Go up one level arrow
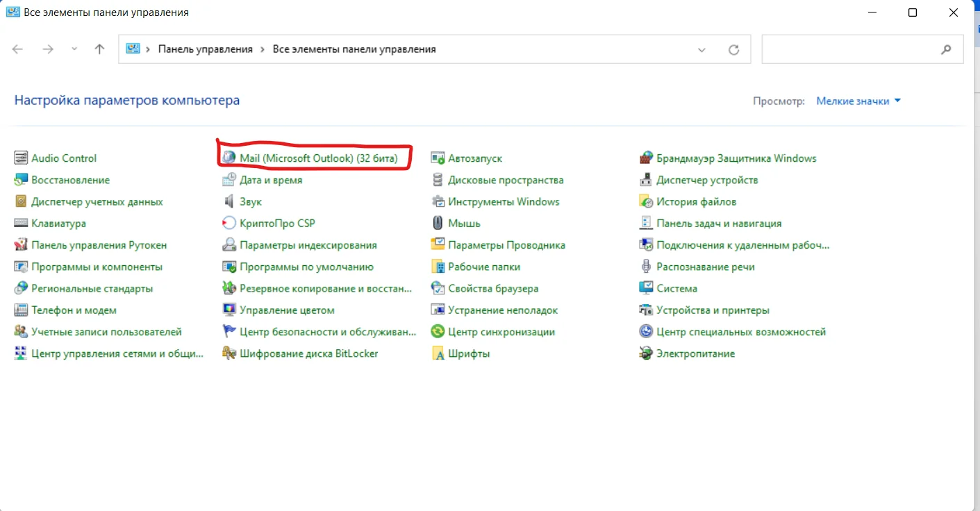Viewport: 980px width, 511px height. (x=99, y=49)
